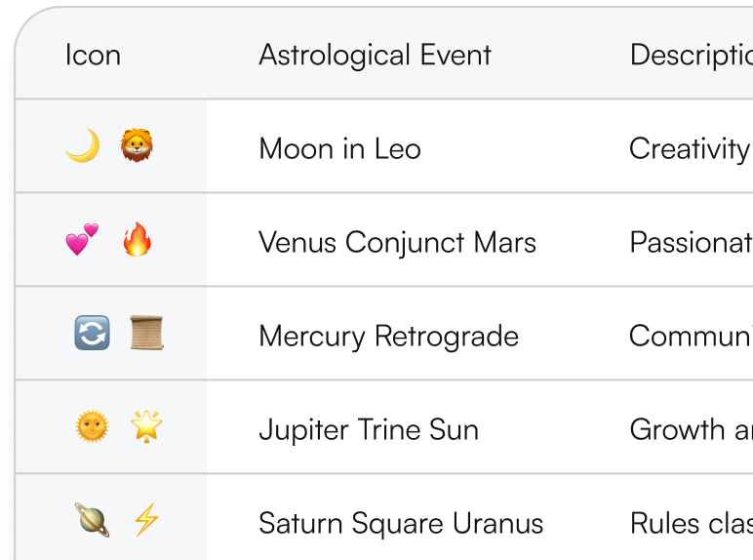Select the Mercury Retrograde event
This screenshot has height=560, width=753.
tap(388, 336)
